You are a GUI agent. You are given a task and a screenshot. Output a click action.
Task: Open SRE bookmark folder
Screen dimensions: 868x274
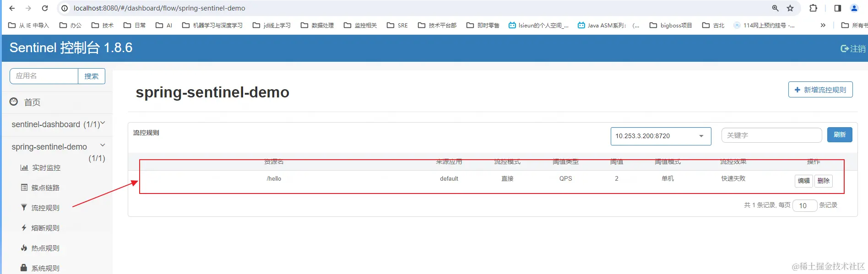tap(397, 25)
